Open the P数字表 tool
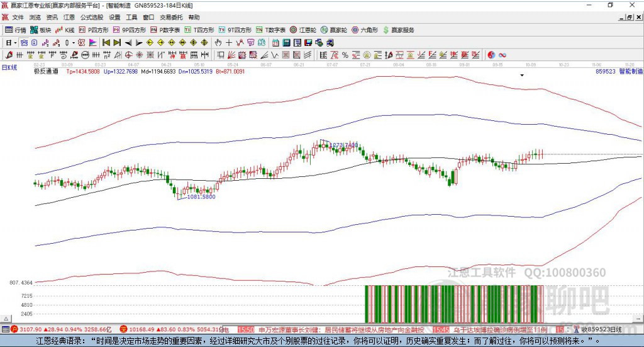This screenshot has width=644, height=347. tap(165, 30)
